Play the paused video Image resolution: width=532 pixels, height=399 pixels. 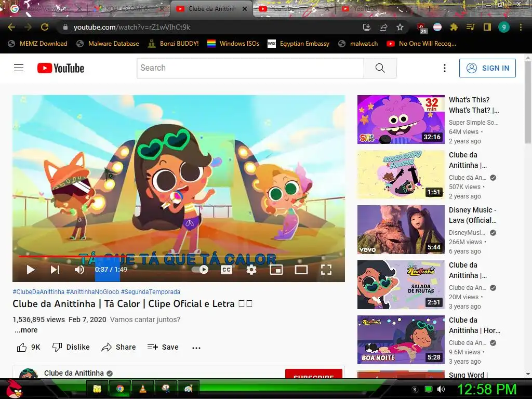(x=31, y=270)
